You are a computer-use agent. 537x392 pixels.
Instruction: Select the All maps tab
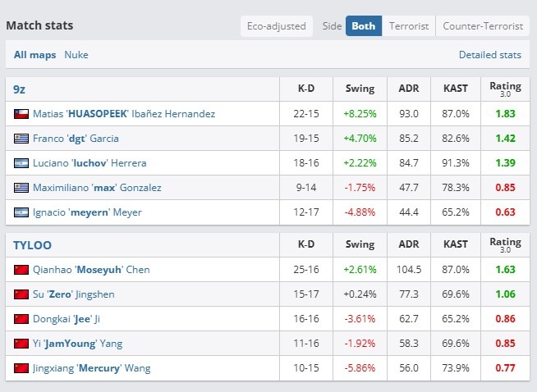(34, 55)
